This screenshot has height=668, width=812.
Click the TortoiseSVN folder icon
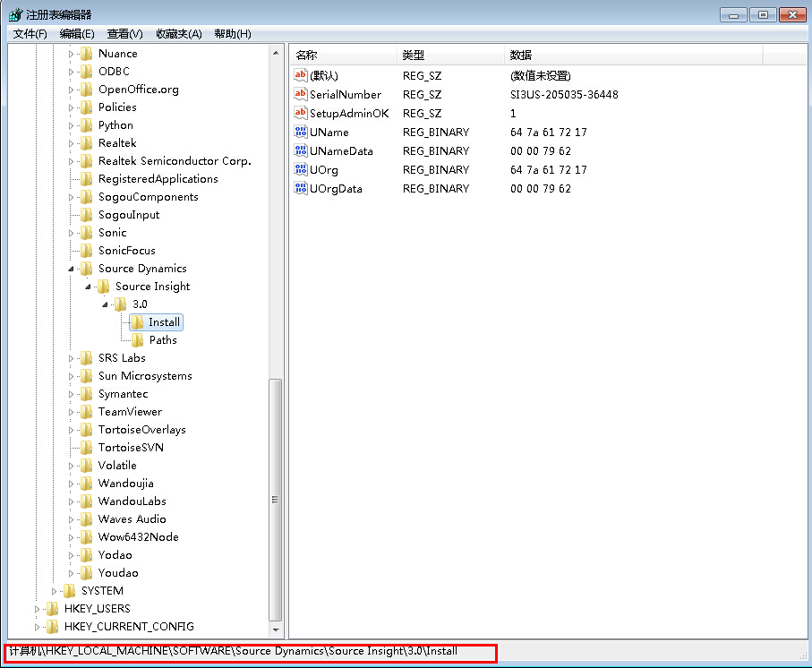pos(87,448)
